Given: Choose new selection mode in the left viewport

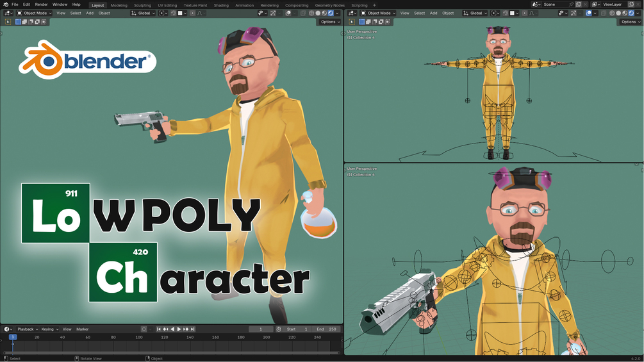Looking at the screenshot, I should (18, 22).
